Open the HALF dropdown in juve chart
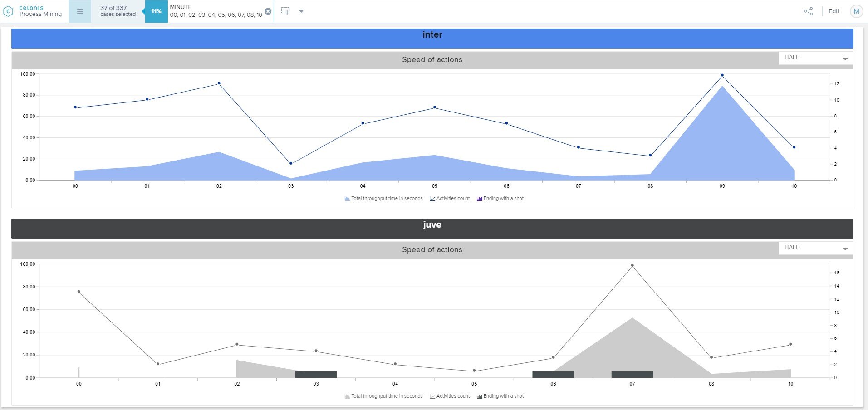The height and width of the screenshot is (410, 868). (x=815, y=248)
